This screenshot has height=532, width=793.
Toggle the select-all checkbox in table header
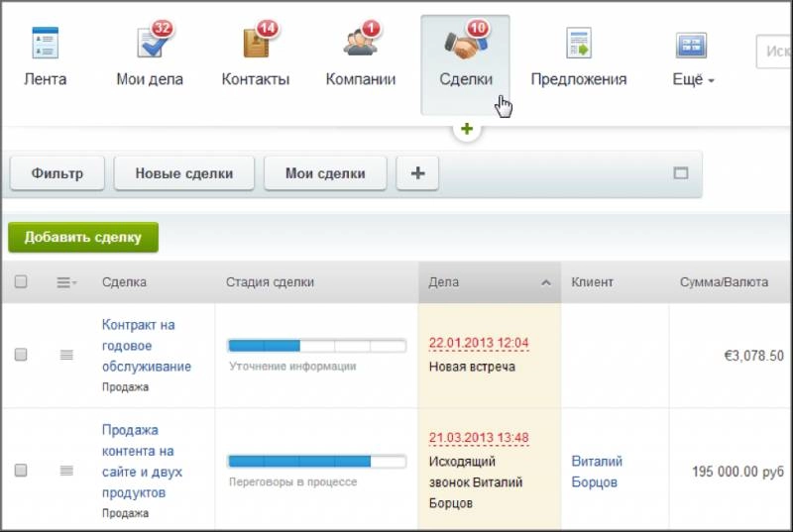[x=21, y=282]
